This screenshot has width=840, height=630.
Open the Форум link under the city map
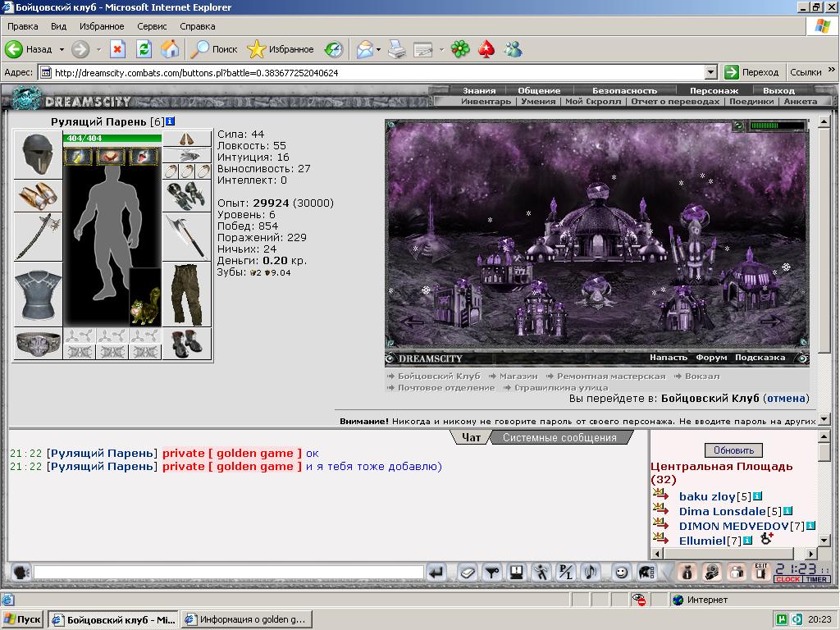click(711, 358)
